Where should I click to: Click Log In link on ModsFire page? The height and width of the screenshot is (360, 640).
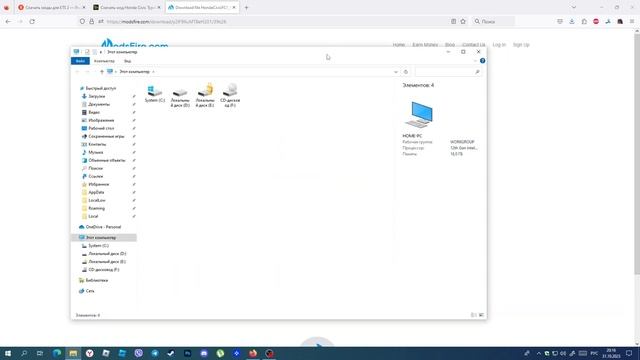[x=499, y=45]
